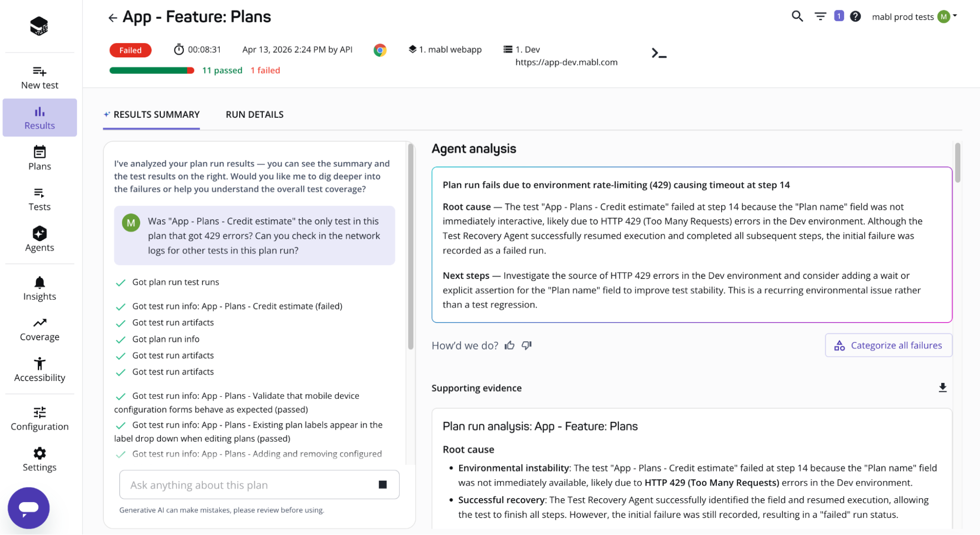Open the chat support bubble

point(28,508)
